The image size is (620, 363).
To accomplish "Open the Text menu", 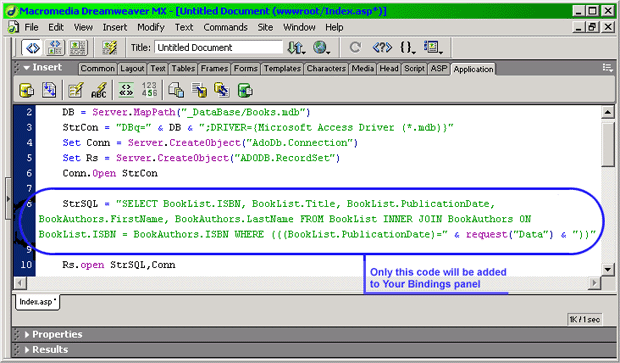I will click(184, 27).
